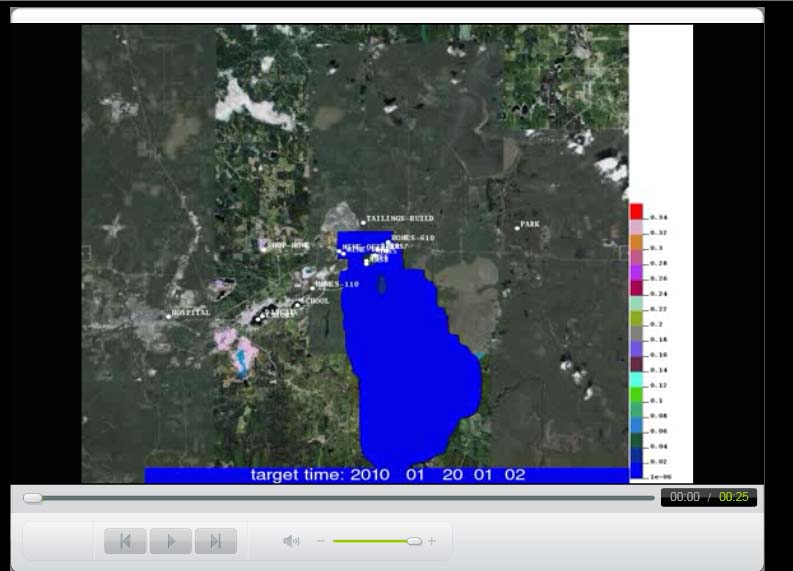Click the HOMES-110 marker label

click(337, 284)
